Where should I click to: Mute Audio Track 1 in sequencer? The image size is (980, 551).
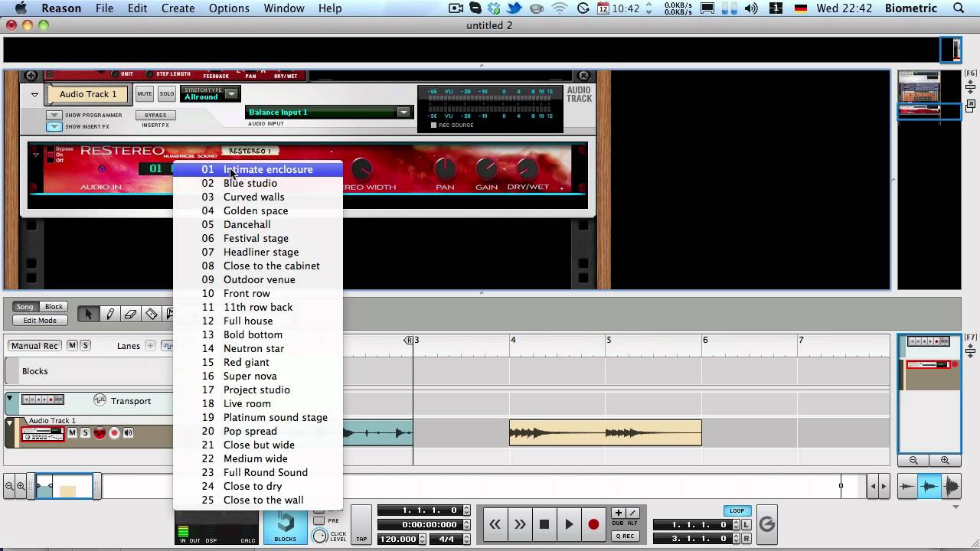pos(72,433)
